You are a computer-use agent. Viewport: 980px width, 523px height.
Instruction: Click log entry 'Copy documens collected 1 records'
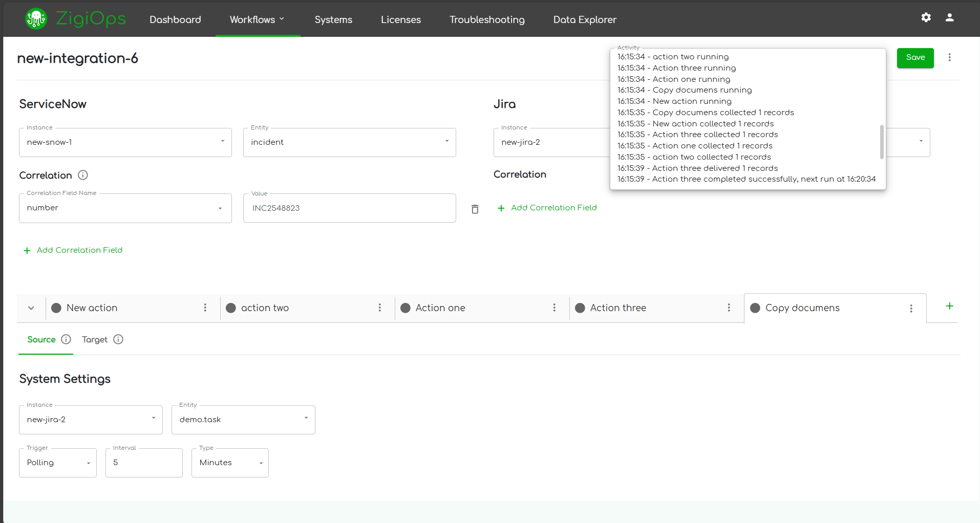(706, 113)
